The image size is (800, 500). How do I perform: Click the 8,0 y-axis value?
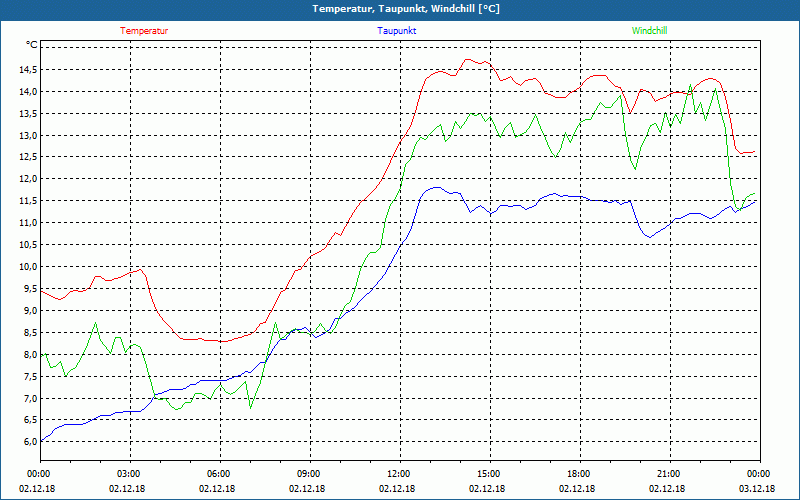[x=31, y=355]
